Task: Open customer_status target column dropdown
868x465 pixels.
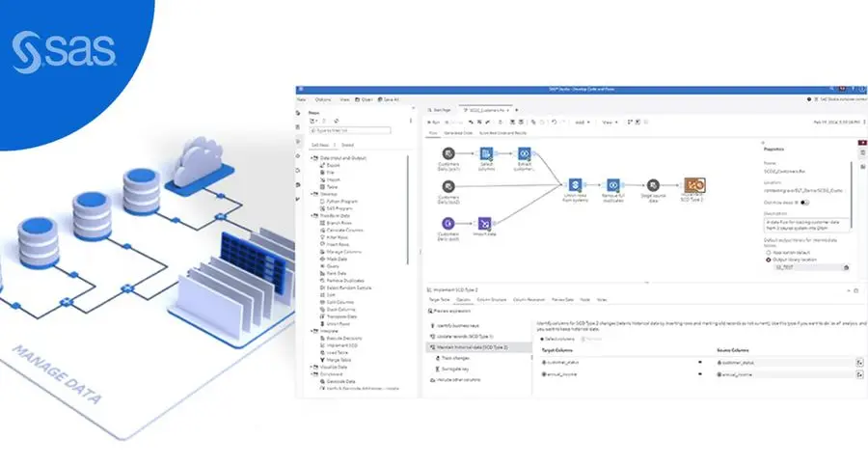Action: click(700, 363)
